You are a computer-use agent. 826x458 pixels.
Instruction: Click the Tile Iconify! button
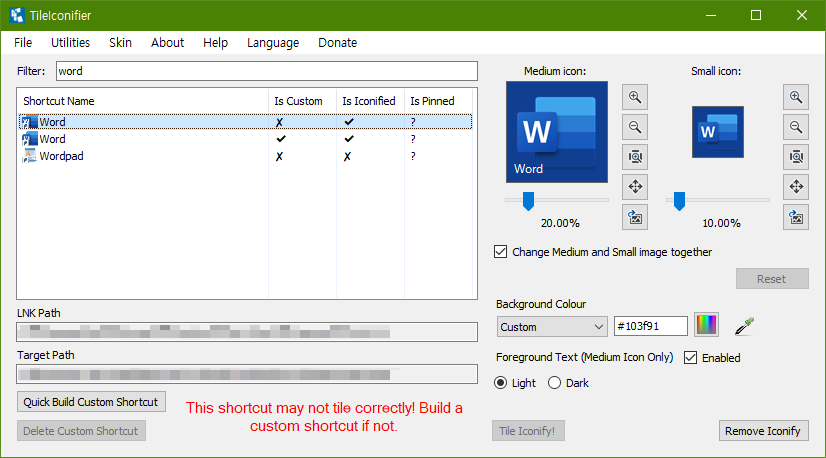coord(528,431)
